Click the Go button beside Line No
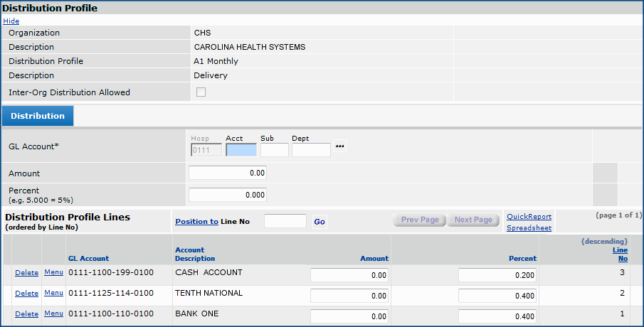Viewport: 644px width, 327px height. 320,222
